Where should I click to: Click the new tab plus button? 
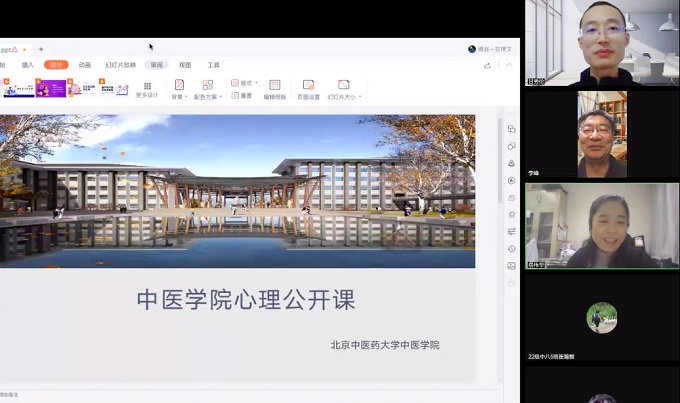[x=41, y=49]
